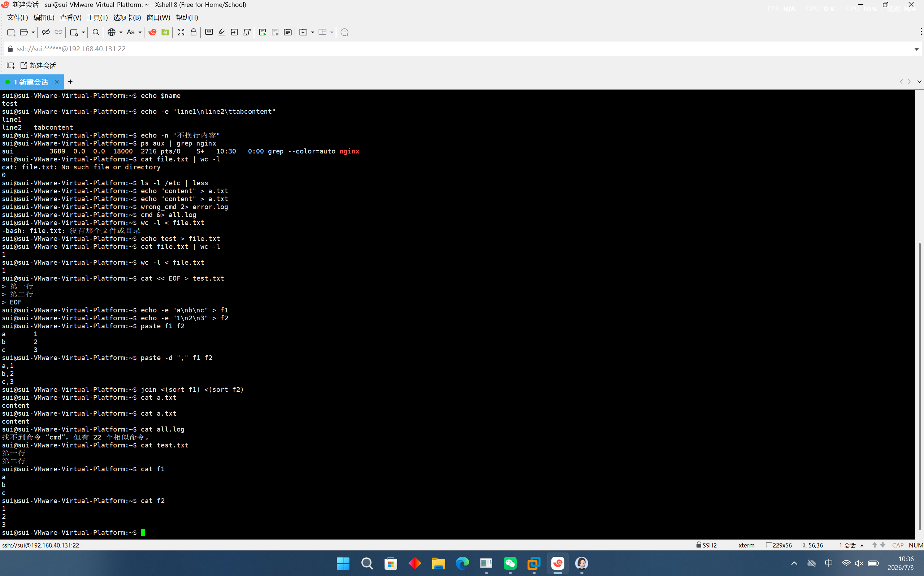Click the stop logging toolbar icon
Screen dimensions: 924x576
[x=275, y=33]
